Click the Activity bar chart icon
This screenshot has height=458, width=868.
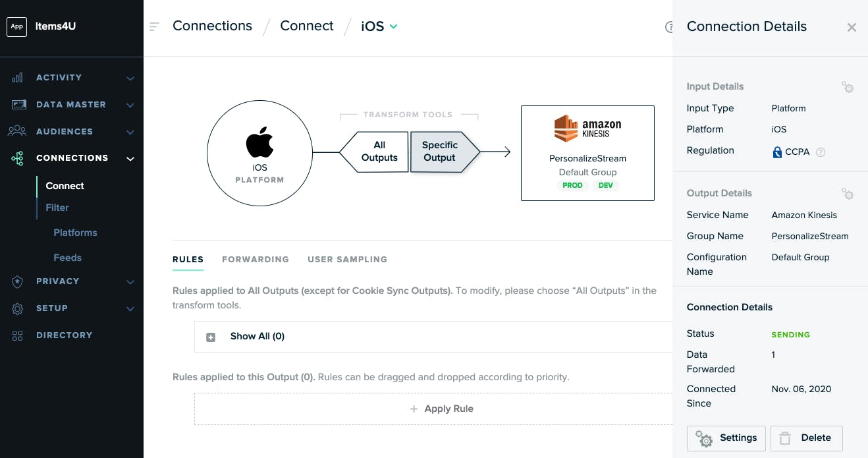[x=18, y=78]
